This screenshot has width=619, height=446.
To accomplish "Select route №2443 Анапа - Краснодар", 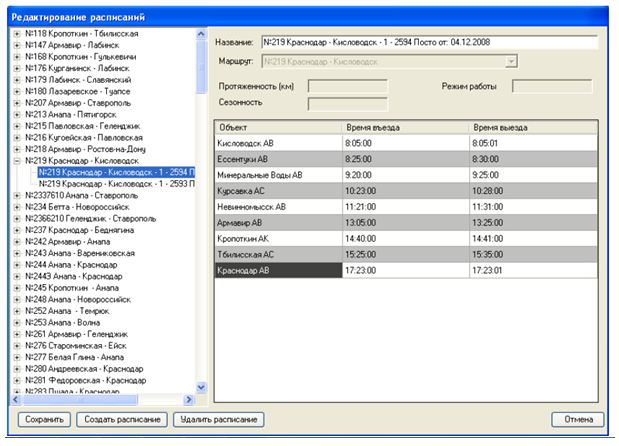I will pos(73,276).
